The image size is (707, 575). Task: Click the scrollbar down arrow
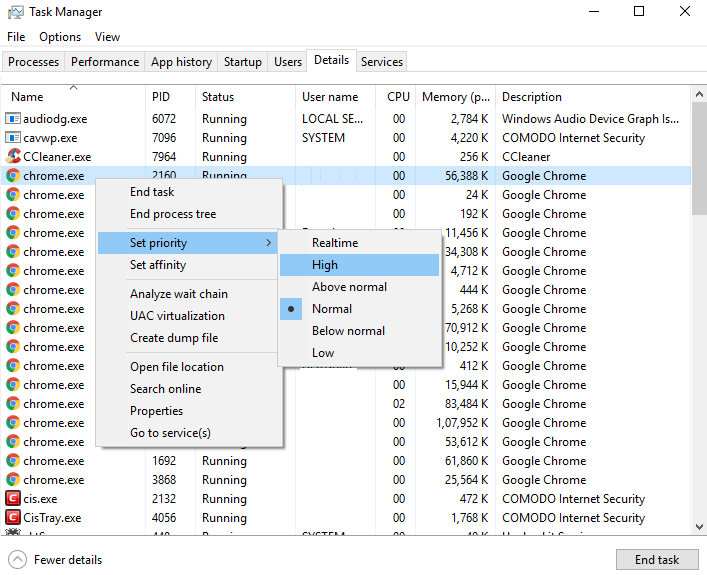point(699,526)
